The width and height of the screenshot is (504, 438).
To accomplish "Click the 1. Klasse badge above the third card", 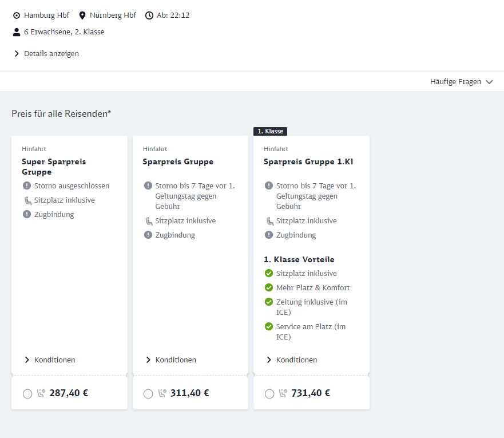I will point(271,131).
